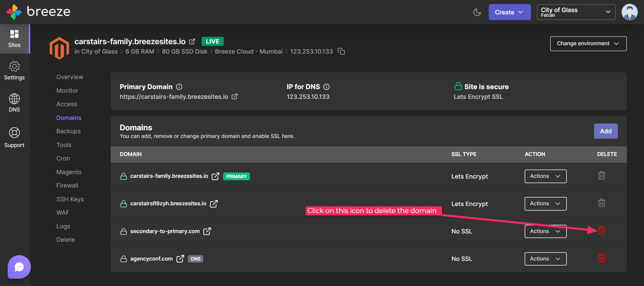
Task: Open SSH Keys section
Action: coord(70,199)
